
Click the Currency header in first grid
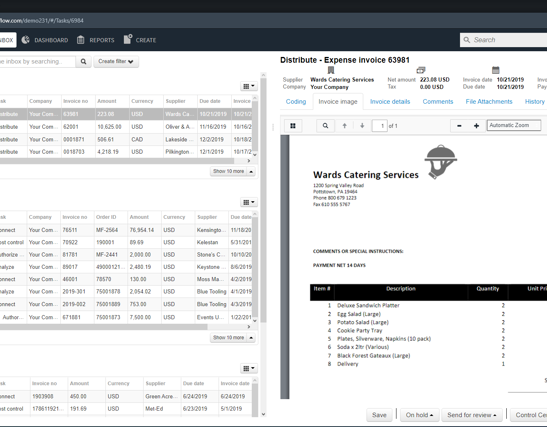pos(142,101)
